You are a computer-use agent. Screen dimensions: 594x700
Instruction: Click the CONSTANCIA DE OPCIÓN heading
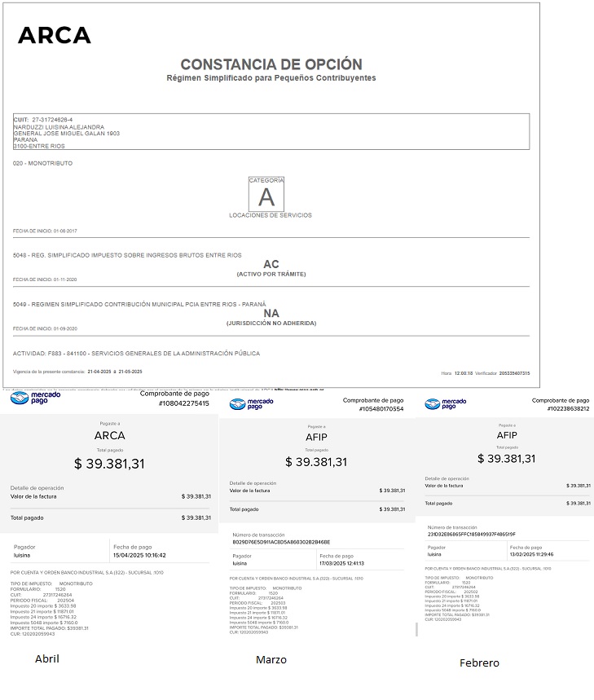pyautogui.click(x=271, y=64)
